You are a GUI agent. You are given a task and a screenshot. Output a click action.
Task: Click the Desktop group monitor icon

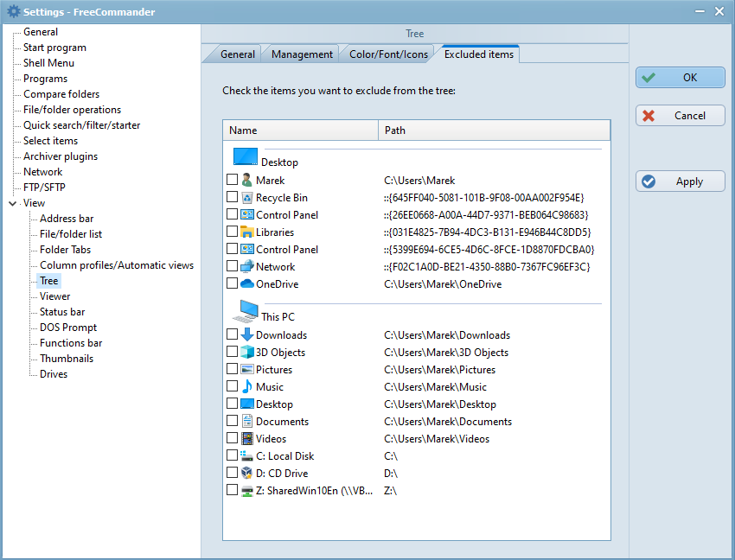tap(246, 157)
